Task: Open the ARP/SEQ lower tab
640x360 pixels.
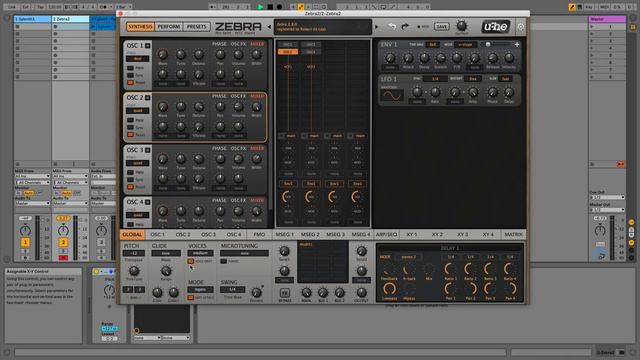Action: (x=386, y=235)
